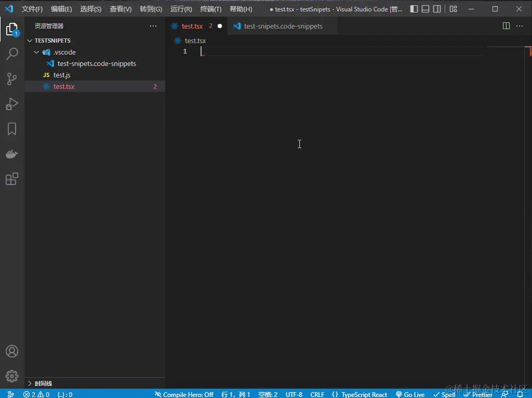532x398 pixels.
Task: Open the Search view icon
Action: (x=12, y=54)
